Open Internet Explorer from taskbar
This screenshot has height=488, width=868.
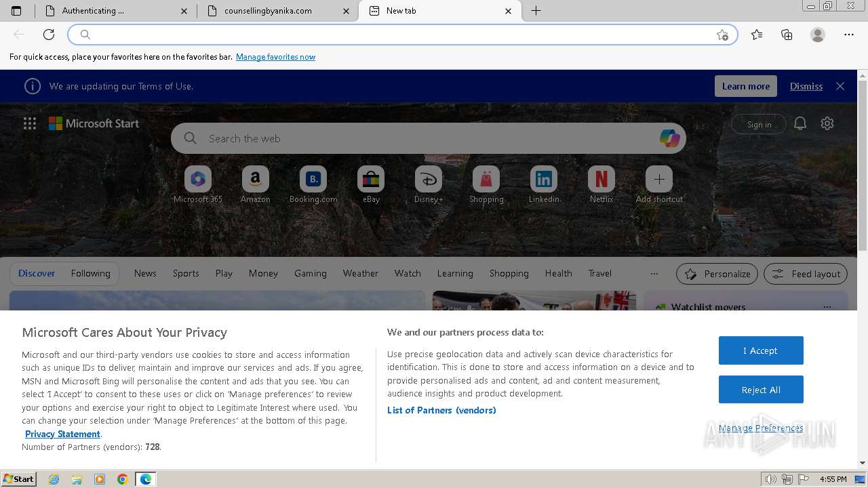(54, 479)
